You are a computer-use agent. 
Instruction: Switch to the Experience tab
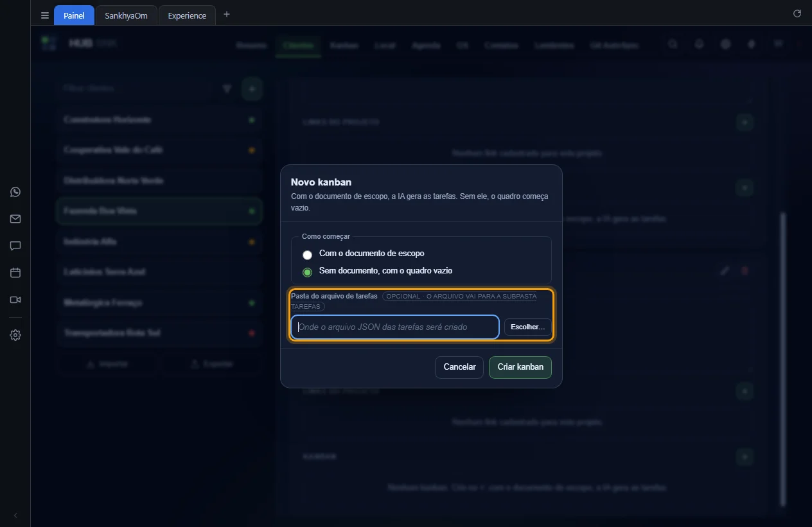pos(187,15)
